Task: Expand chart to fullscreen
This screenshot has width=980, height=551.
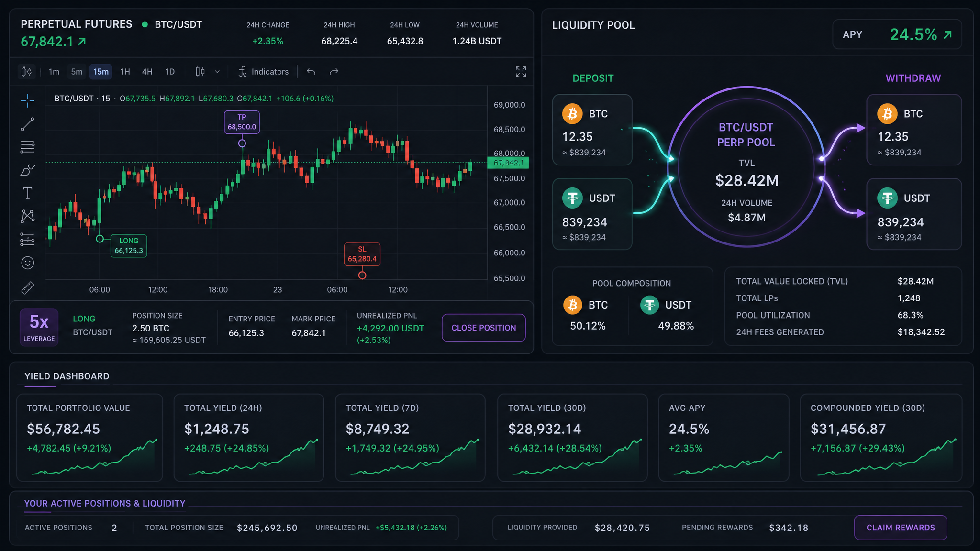Action: click(521, 72)
